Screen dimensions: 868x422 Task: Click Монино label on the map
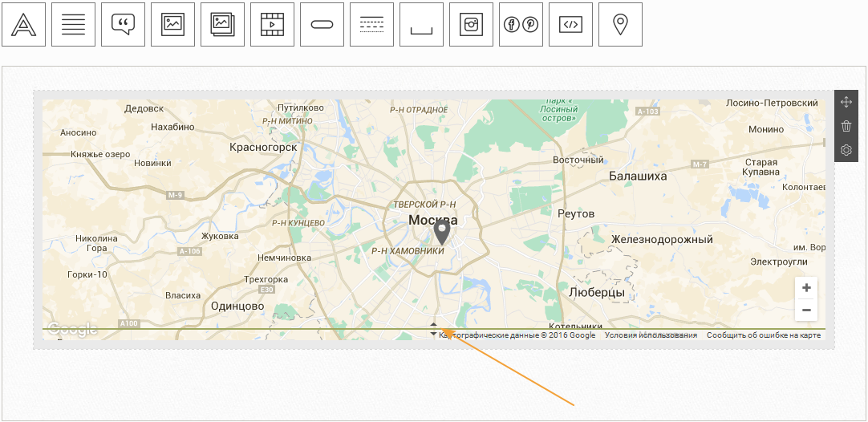[766, 129]
